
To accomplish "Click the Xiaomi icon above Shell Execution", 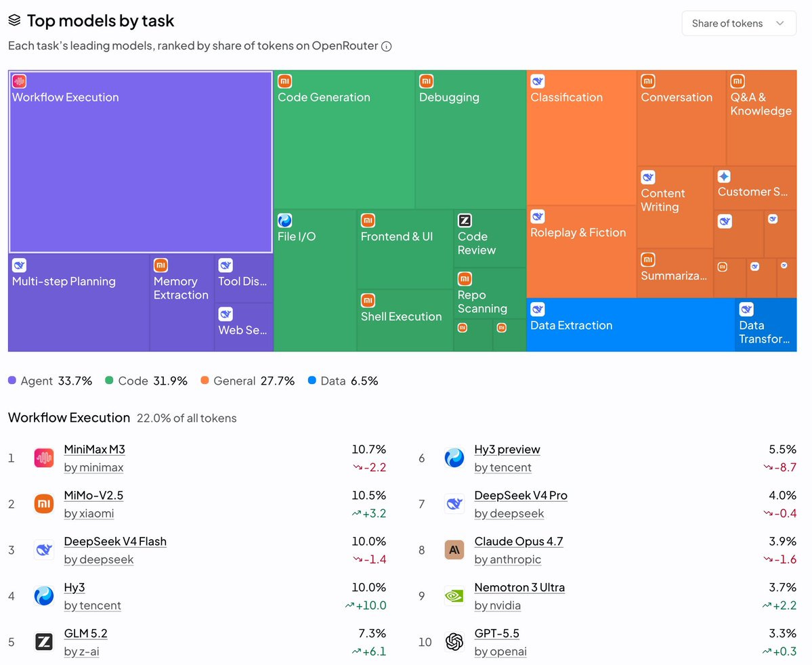I will [x=368, y=300].
